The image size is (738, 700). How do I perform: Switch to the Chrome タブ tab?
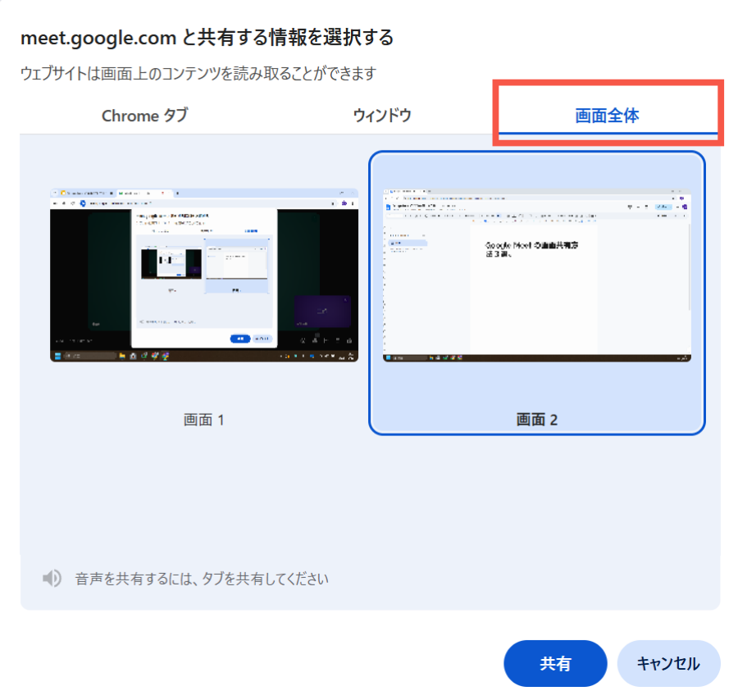[144, 116]
